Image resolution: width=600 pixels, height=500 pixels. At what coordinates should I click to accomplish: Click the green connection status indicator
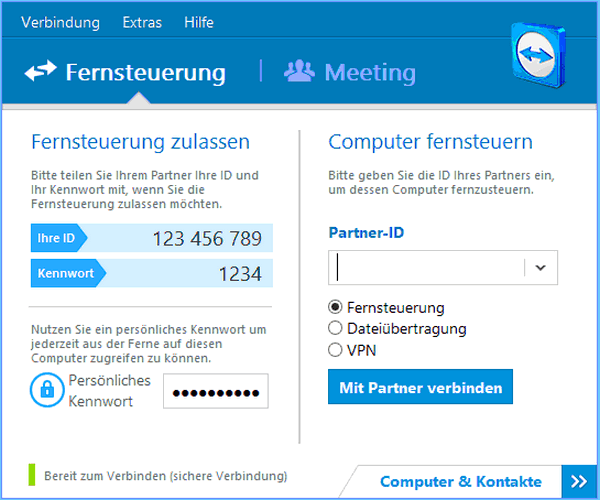click(x=32, y=475)
